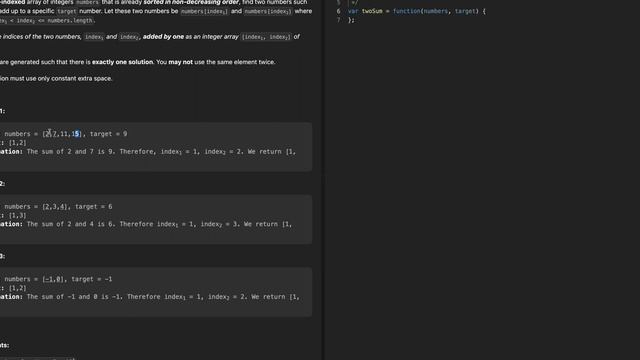Click the "constant extra space" sentence

tap(56, 78)
